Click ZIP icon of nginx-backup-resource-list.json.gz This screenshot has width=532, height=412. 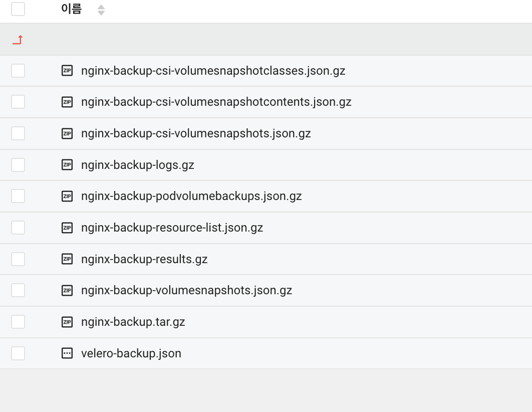tap(67, 228)
